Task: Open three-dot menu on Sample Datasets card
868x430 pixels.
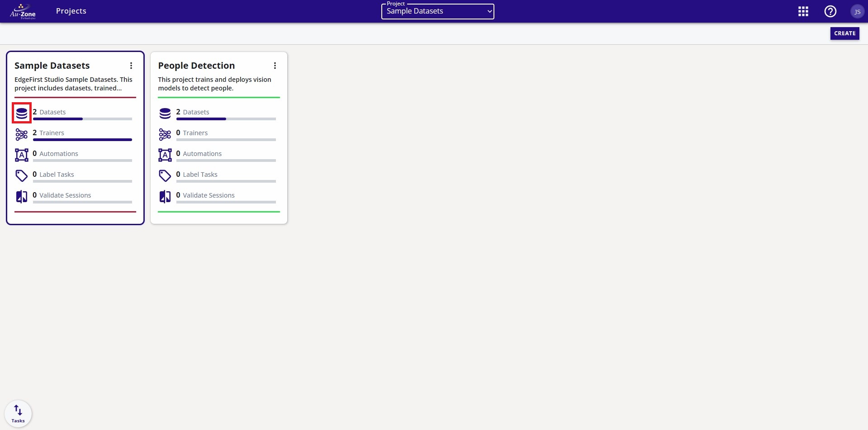Action: point(131,66)
